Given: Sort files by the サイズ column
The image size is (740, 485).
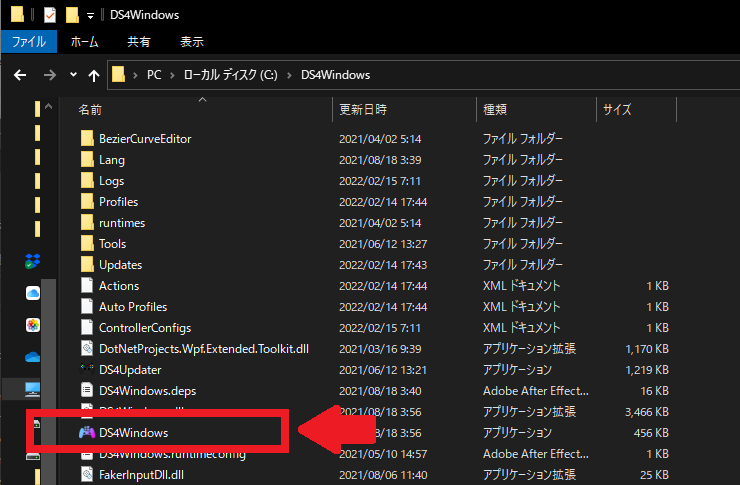Looking at the screenshot, I should click(617, 109).
